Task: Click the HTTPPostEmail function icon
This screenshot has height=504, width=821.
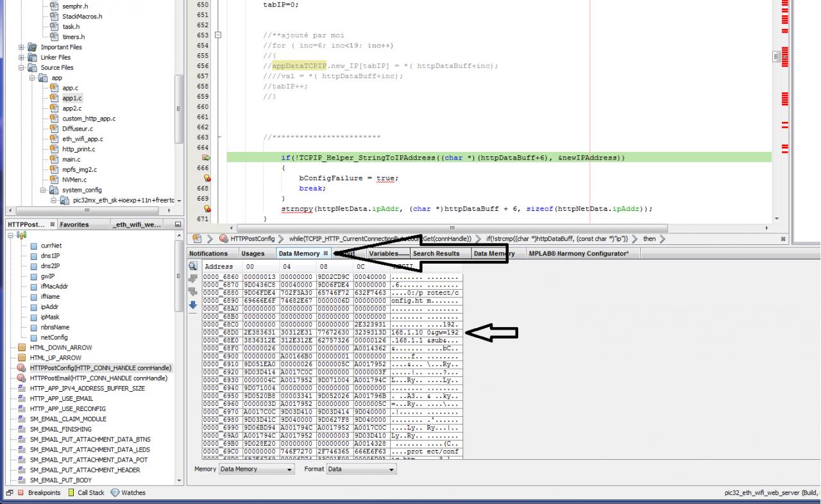Action: tap(21, 378)
